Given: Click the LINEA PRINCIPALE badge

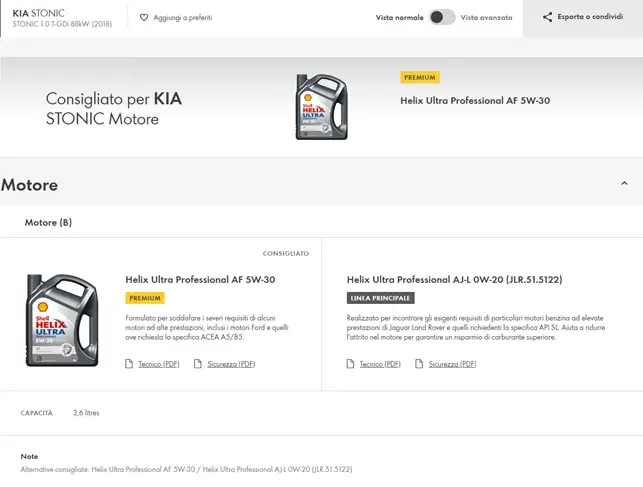Looking at the screenshot, I should [381, 298].
